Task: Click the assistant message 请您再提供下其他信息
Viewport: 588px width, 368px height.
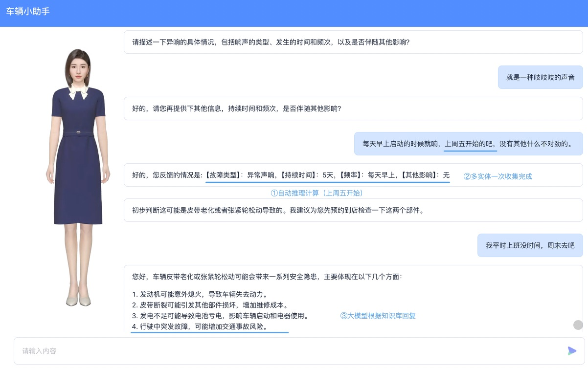Action: point(353,108)
